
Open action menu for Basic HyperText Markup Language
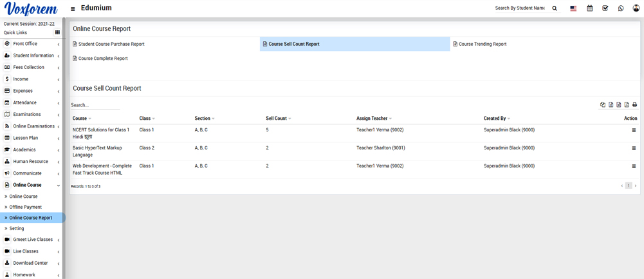[x=634, y=148]
